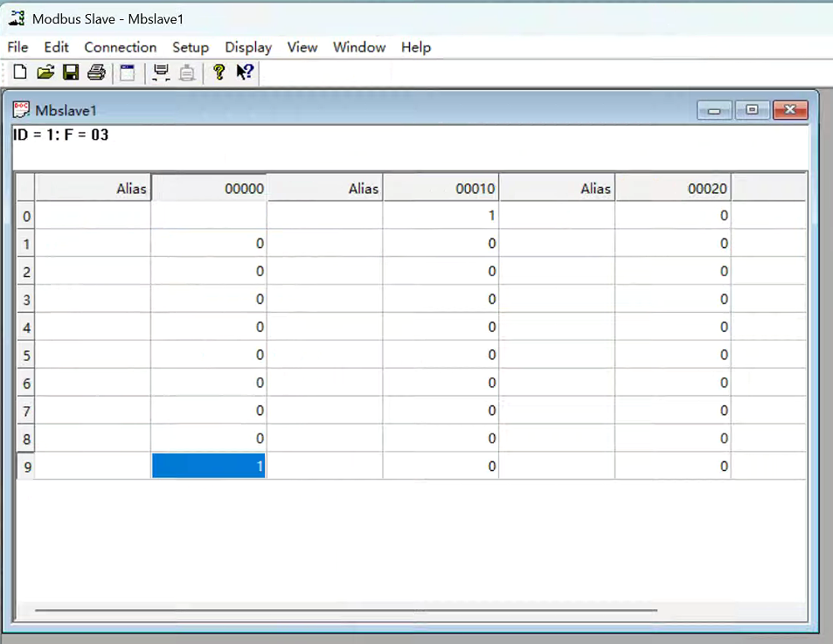
Task: Click the 00010 column header
Action: 441,188
